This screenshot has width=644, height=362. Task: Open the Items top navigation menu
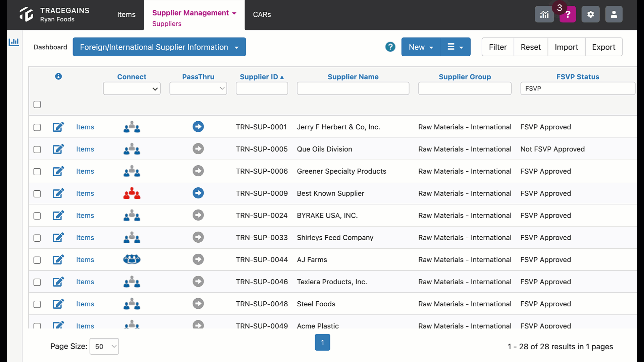tap(126, 14)
